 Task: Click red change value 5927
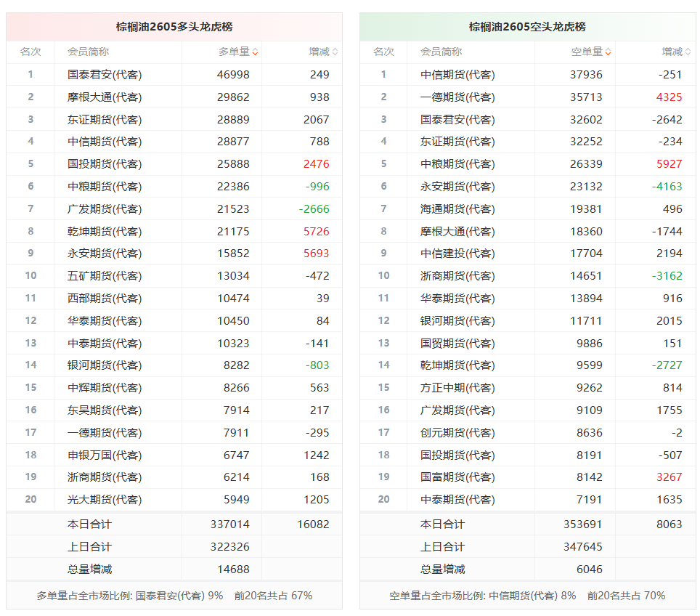click(x=670, y=164)
